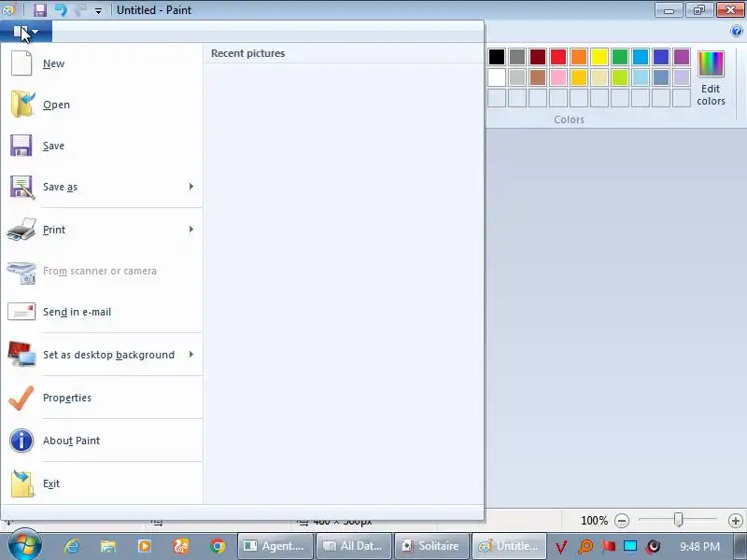Viewport: 747px width, 560px height.
Task: Launch Google Chrome from the taskbar
Action: (x=218, y=546)
